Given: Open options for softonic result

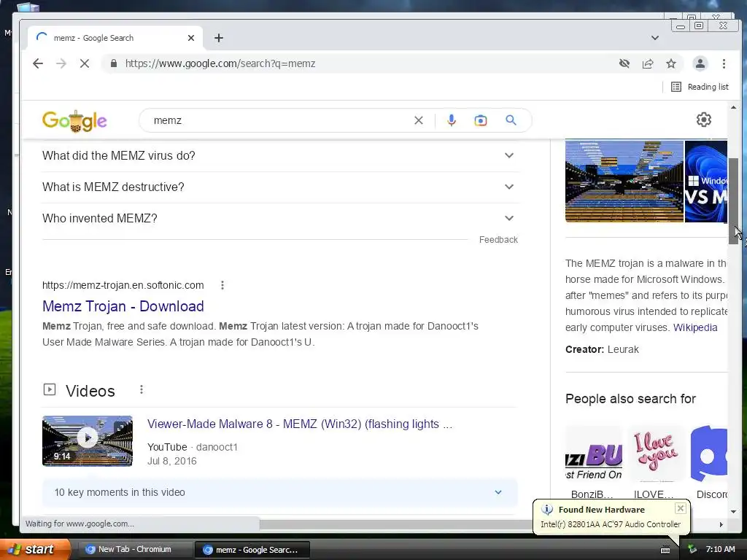Looking at the screenshot, I should coord(222,285).
